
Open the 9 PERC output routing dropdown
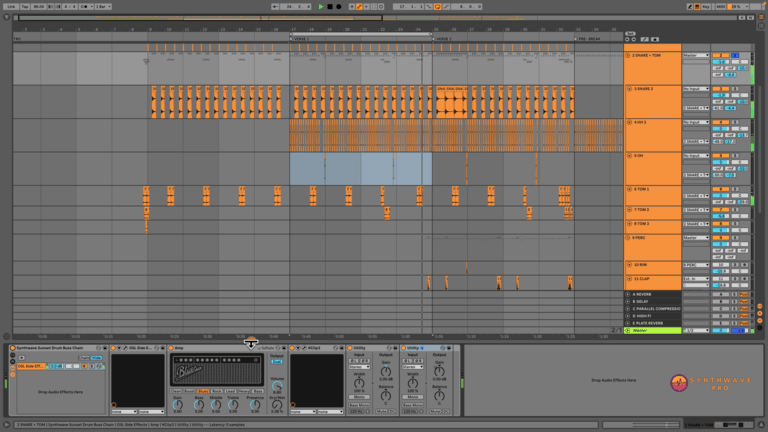pos(696,238)
